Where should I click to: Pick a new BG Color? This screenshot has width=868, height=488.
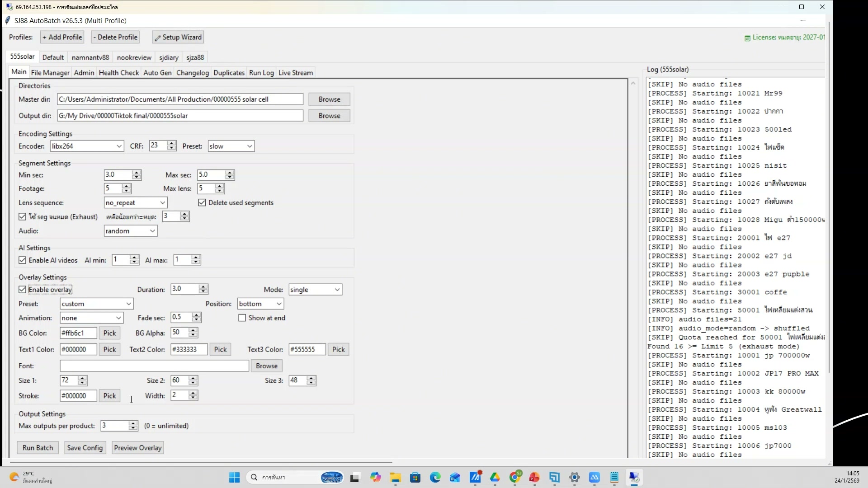click(x=109, y=333)
